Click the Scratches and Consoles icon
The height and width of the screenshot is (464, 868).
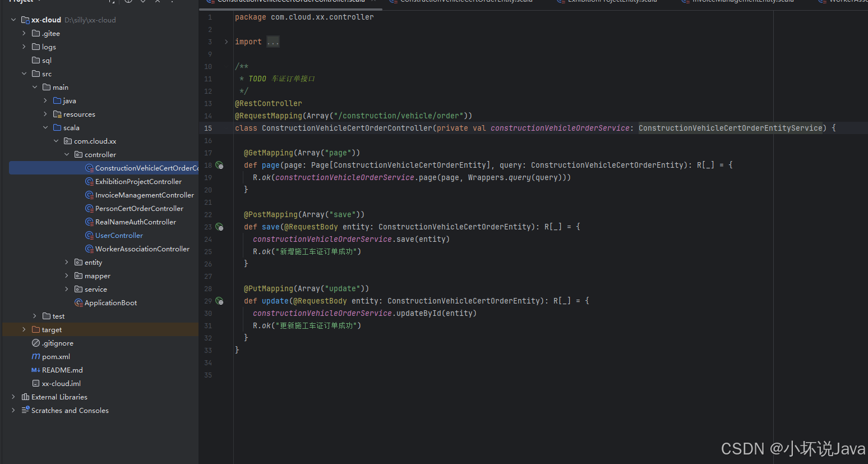coord(25,410)
